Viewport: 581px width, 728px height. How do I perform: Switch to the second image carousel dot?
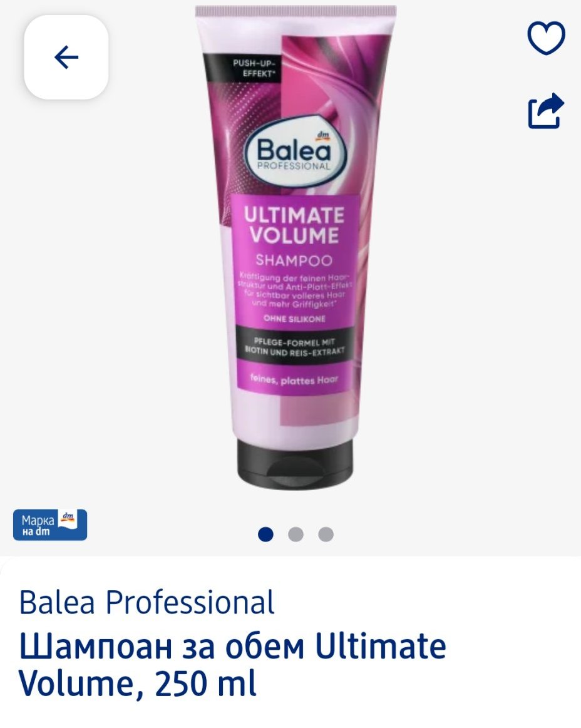click(x=296, y=535)
